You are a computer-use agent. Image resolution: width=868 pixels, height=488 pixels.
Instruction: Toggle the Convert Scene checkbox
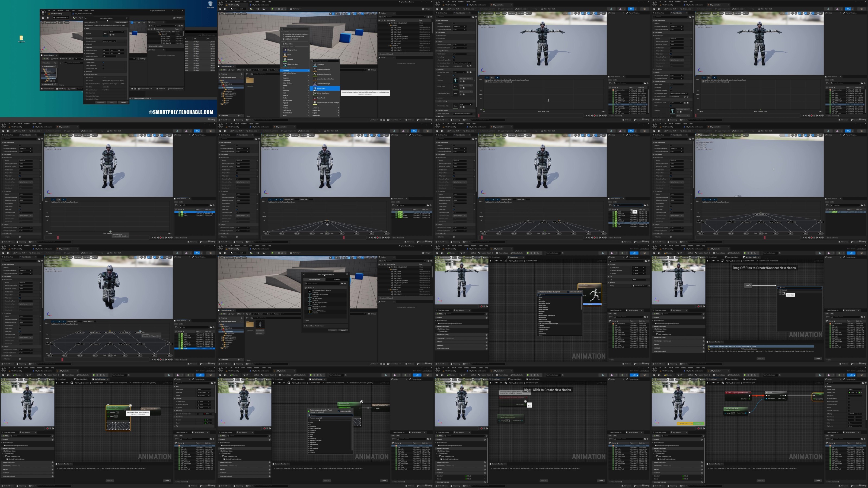pyautogui.click(x=103, y=63)
